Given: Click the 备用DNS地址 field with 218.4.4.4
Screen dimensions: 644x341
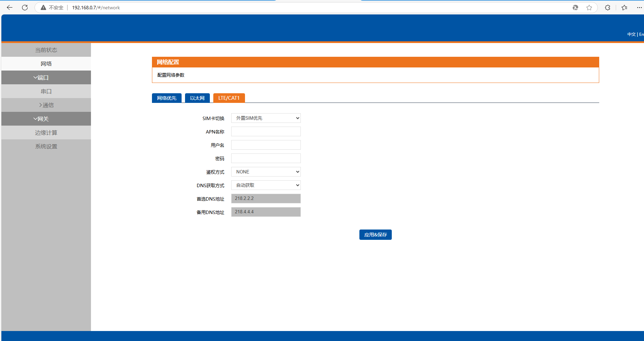Looking at the screenshot, I should pyautogui.click(x=266, y=212).
